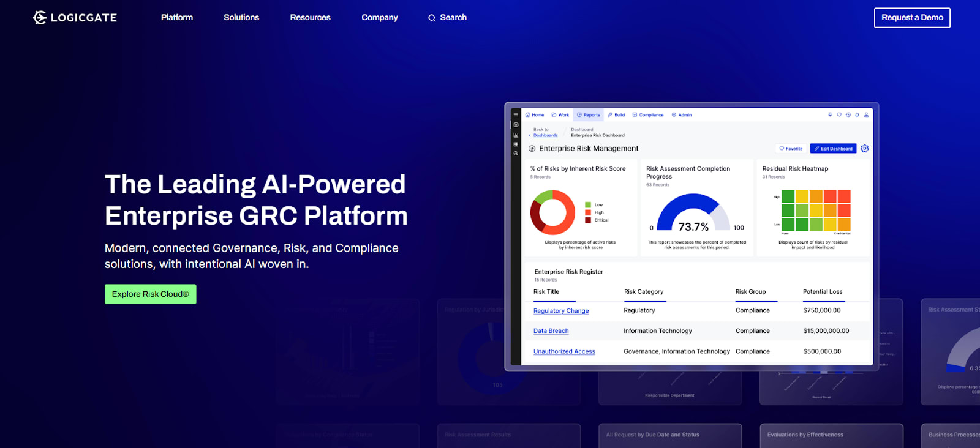Image resolution: width=980 pixels, height=448 pixels.
Task: Click the bar chart icon in sidebar
Action: click(516, 135)
